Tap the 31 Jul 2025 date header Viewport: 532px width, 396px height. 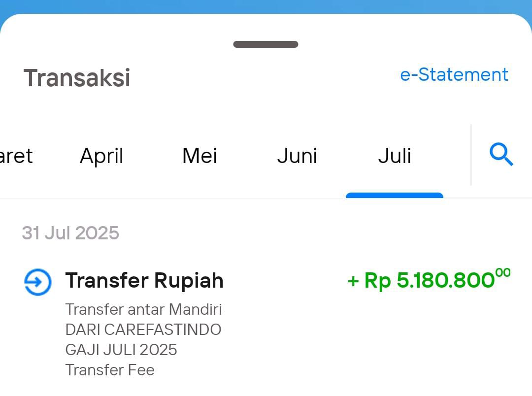(x=70, y=233)
